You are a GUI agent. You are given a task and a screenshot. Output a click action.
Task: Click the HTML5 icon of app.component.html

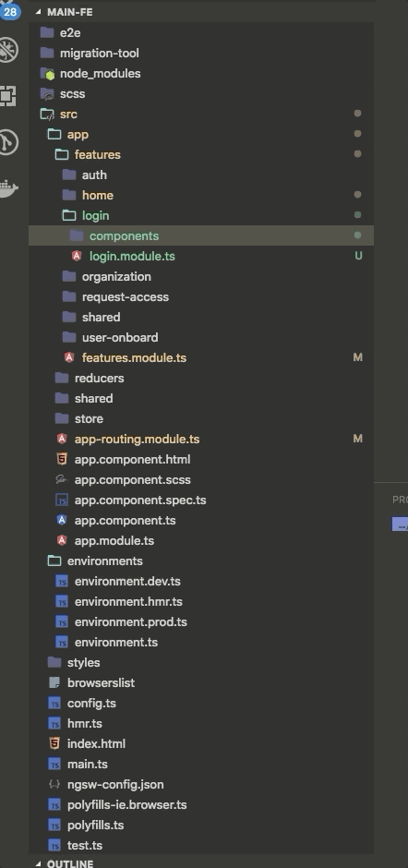tap(62, 459)
